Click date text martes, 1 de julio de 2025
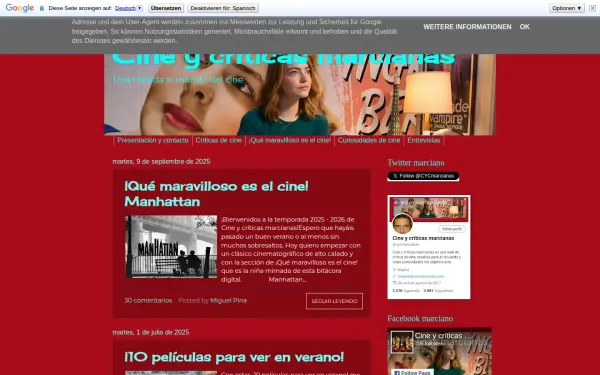This screenshot has width=600, height=375. pos(151,332)
